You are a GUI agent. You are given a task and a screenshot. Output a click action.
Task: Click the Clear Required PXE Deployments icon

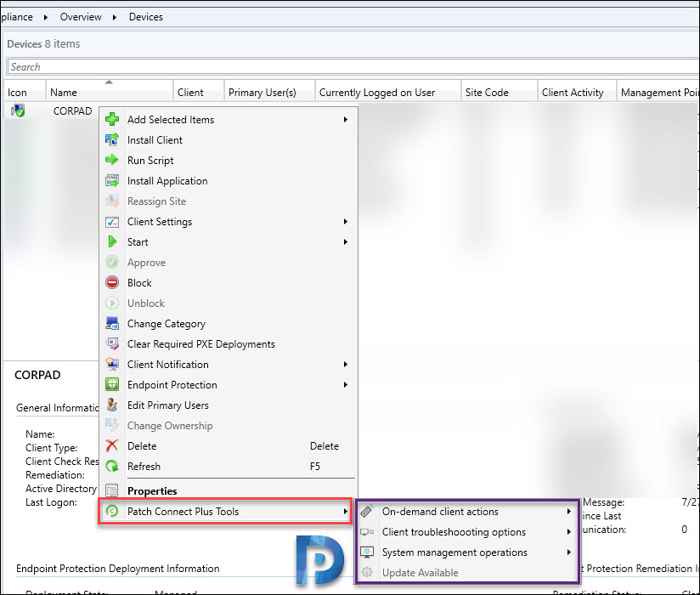(112, 343)
